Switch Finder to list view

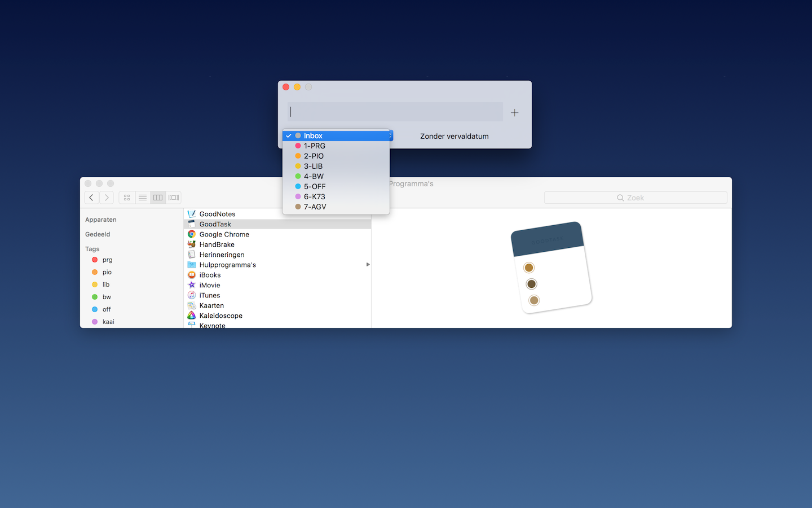point(143,198)
